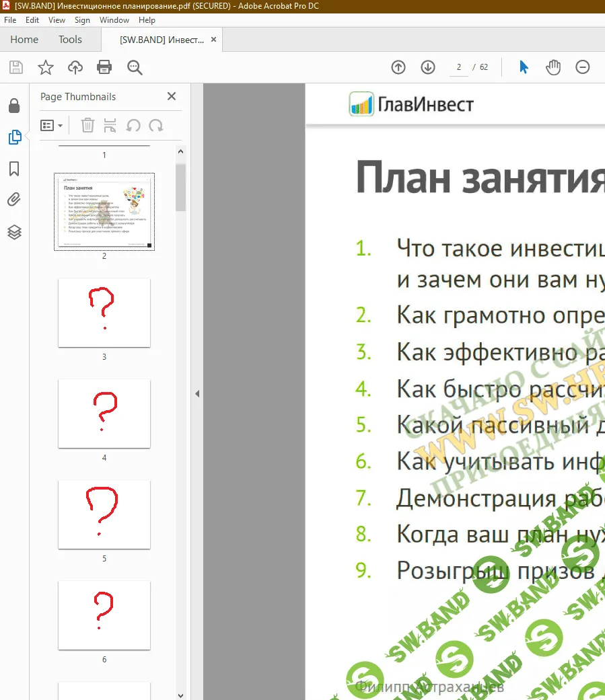The image size is (605, 700).
Task: Collapse the navigation pane with arrow
Action: pyautogui.click(x=197, y=394)
